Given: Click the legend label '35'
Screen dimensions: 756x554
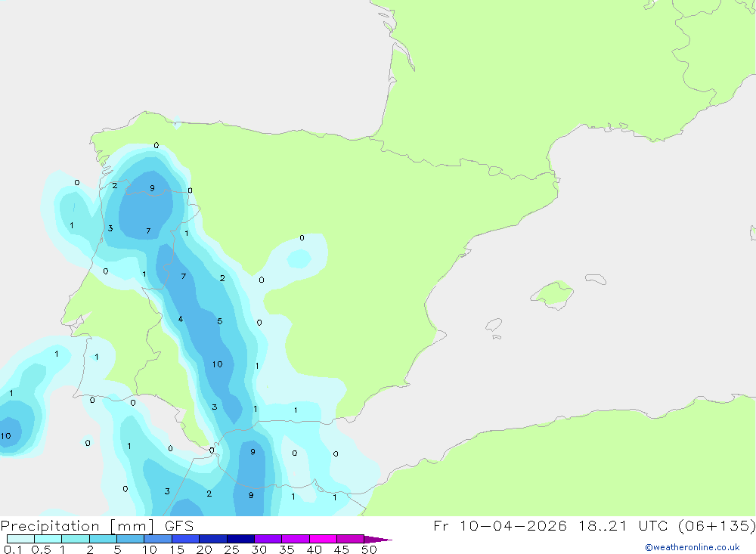Looking at the screenshot, I should coord(287,549).
